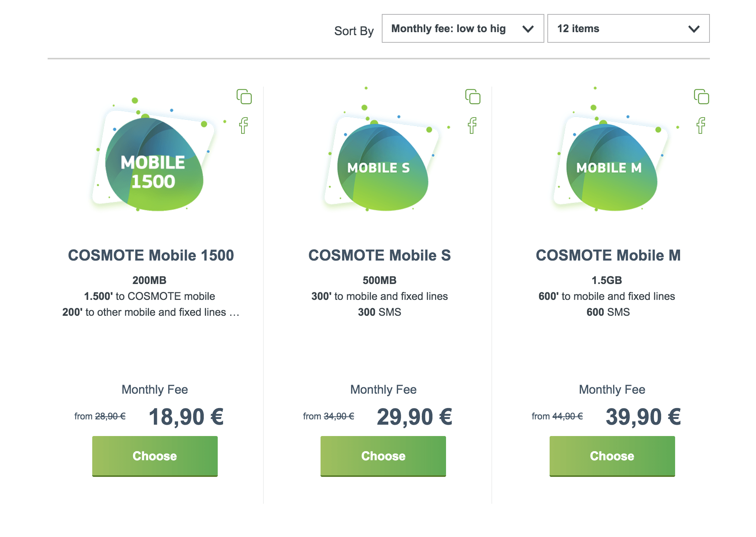
Task: Choose the COSMOTE Mobile S plan
Action: point(383,456)
